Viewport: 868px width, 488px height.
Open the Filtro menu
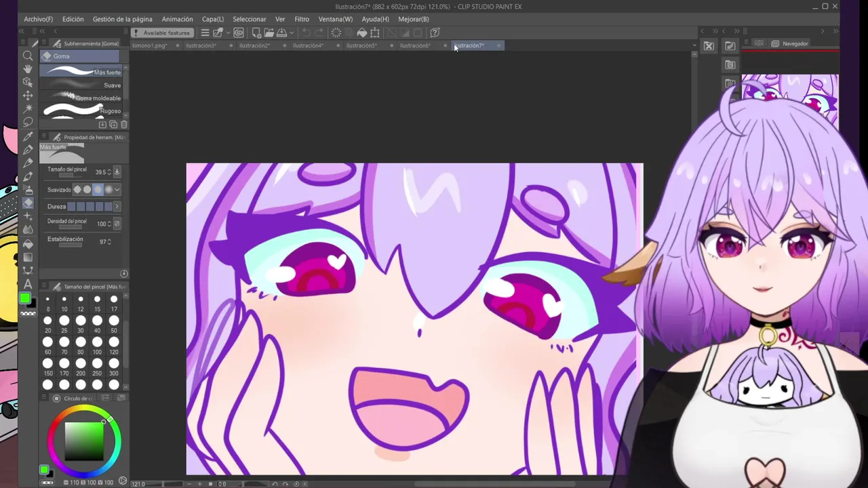(x=302, y=19)
